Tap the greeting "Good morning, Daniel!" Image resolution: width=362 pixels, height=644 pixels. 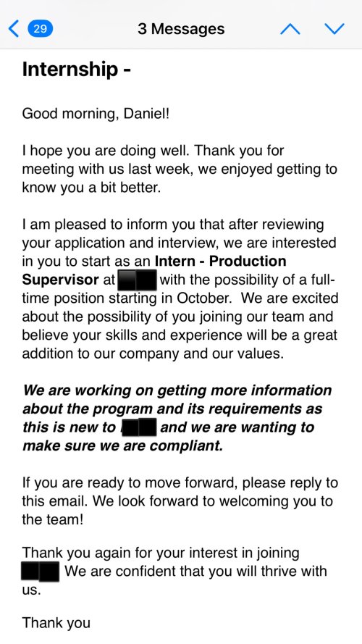pyautogui.click(x=96, y=113)
